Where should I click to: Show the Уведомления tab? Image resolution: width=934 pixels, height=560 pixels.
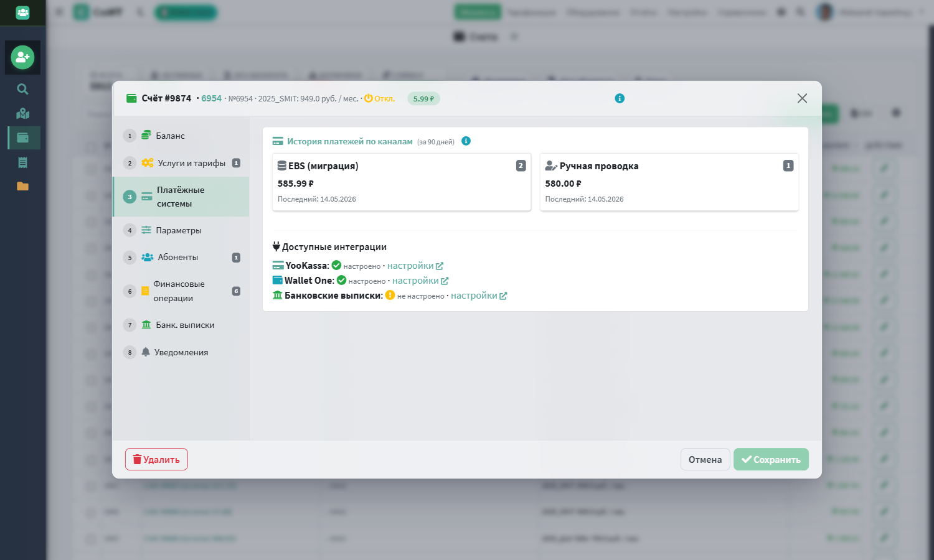181,352
